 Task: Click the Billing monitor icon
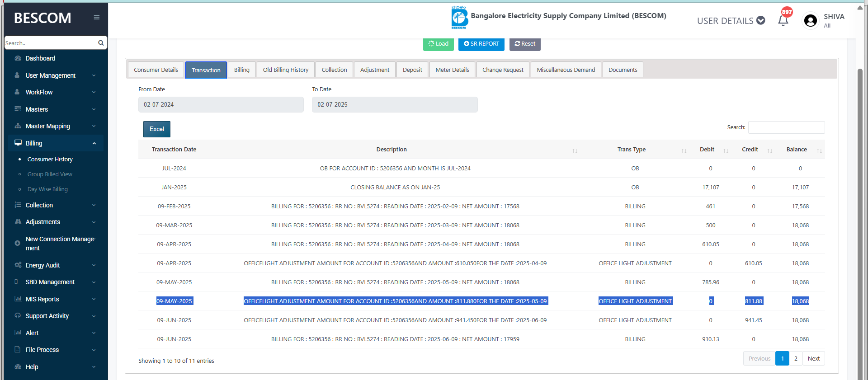tap(18, 143)
